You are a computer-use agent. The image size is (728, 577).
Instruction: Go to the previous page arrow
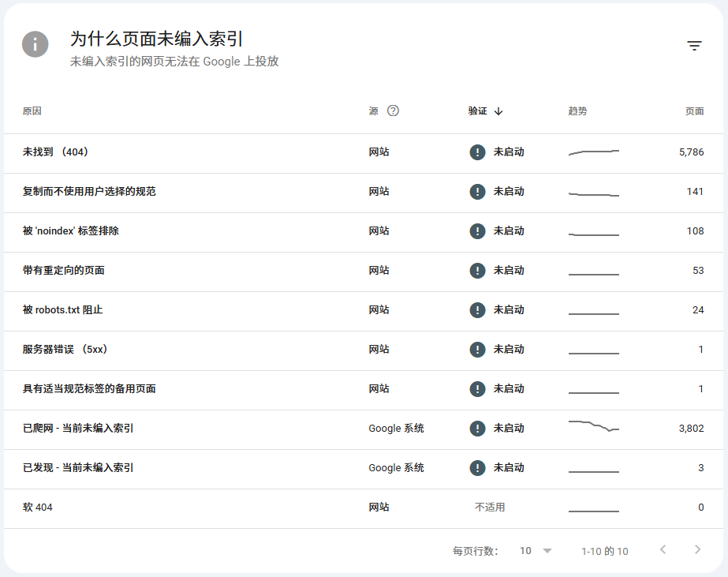663,549
